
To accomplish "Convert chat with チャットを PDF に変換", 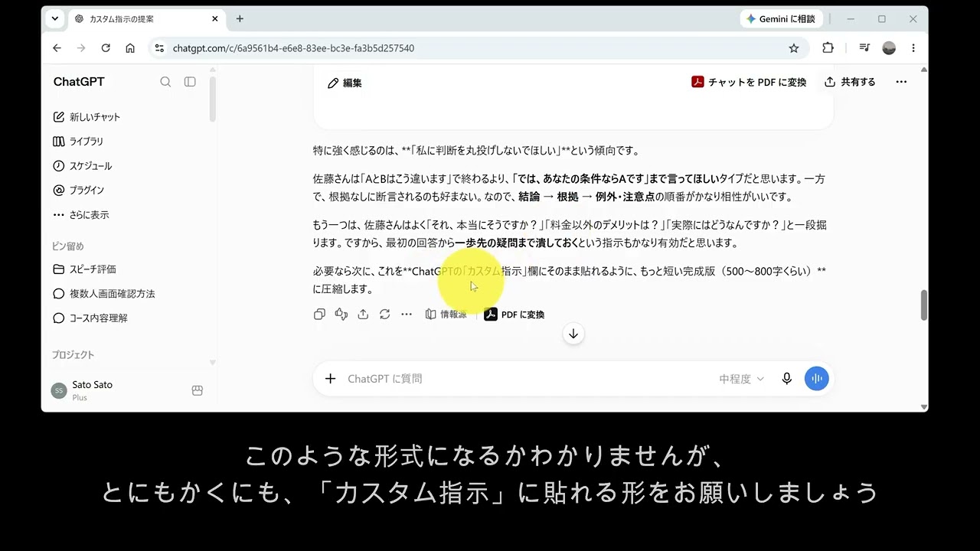I will (749, 82).
